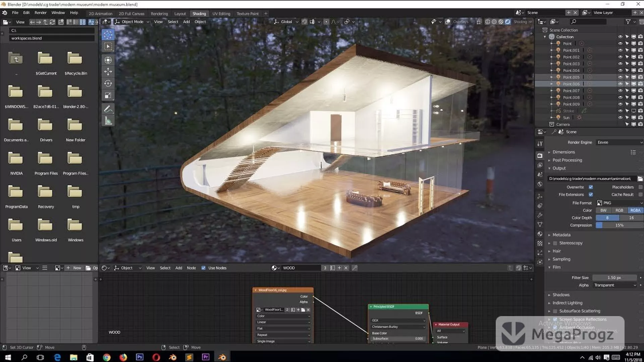The height and width of the screenshot is (362, 644).
Task: Expand the Dimensions panel
Action: click(x=563, y=152)
